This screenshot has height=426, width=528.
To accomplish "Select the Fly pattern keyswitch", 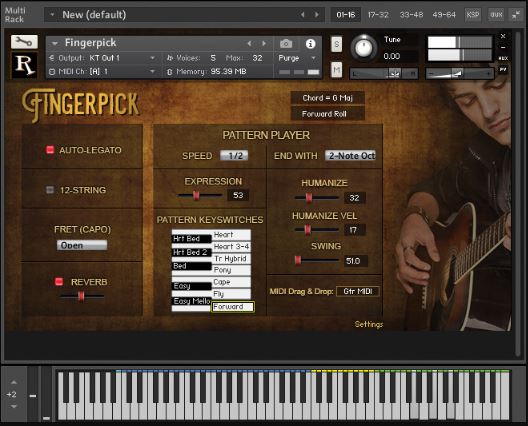I will click(232, 294).
